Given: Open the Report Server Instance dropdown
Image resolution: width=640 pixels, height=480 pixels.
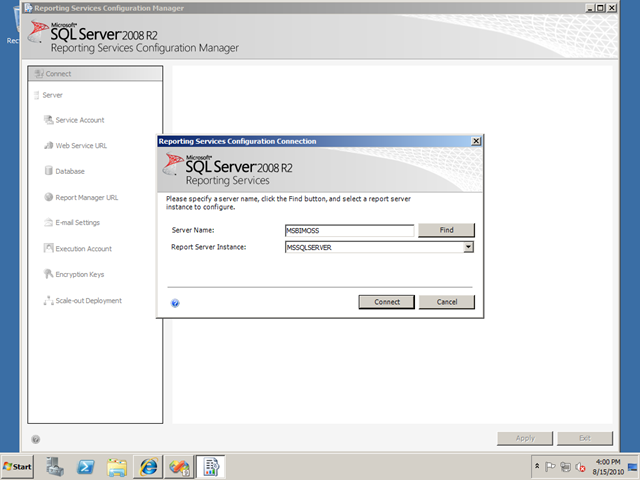Looking at the screenshot, I should 469,247.
